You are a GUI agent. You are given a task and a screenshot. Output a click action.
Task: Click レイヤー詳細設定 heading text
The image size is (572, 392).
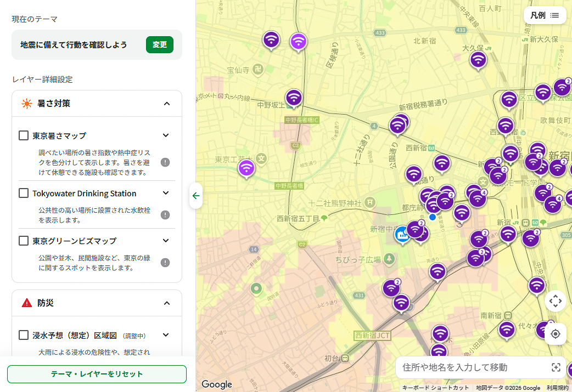click(x=42, y=79)
